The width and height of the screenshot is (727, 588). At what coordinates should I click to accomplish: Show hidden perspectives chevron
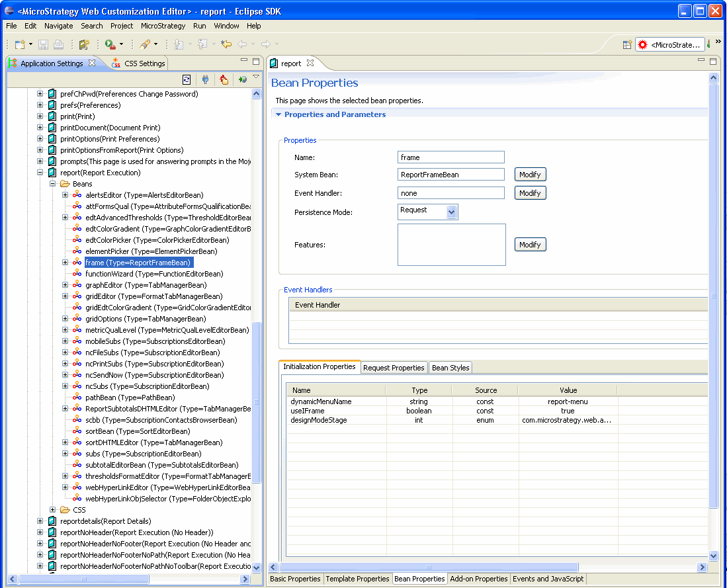point(718,41)
